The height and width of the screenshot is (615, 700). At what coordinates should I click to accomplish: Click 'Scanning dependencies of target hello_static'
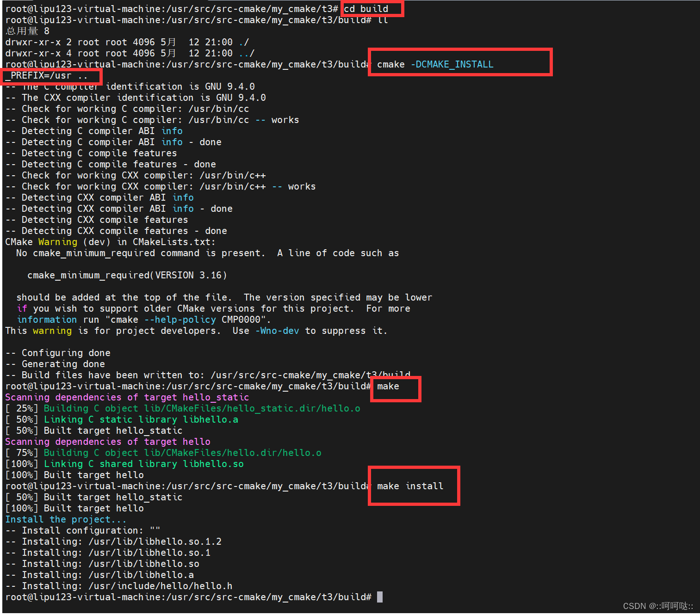(x=127, y=397)
